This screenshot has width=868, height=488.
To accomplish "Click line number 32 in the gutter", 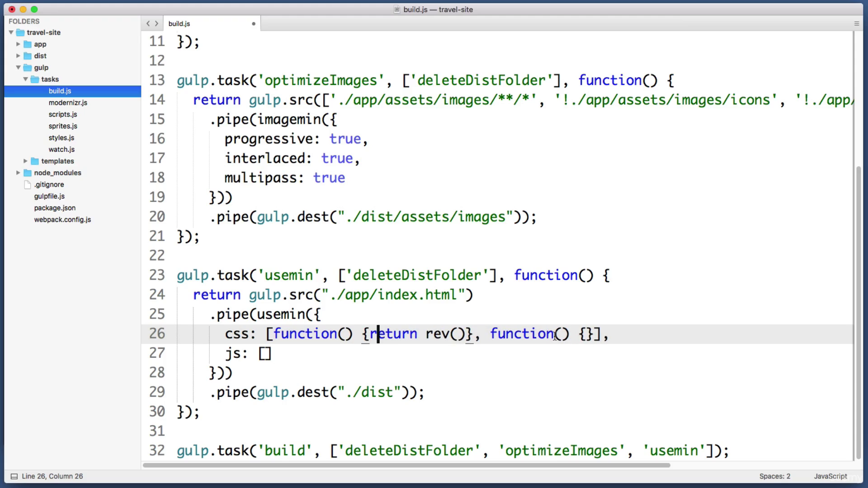I will point(157,450).
